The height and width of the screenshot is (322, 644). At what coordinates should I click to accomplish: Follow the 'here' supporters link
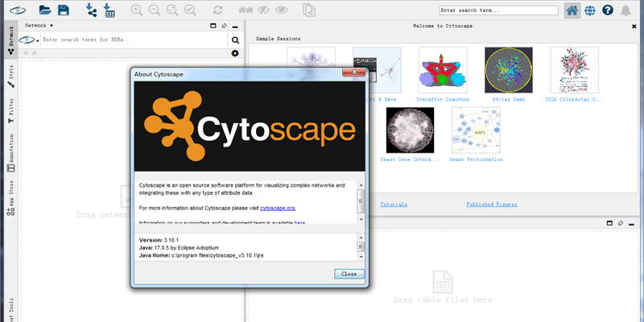[x=299, y=223]
